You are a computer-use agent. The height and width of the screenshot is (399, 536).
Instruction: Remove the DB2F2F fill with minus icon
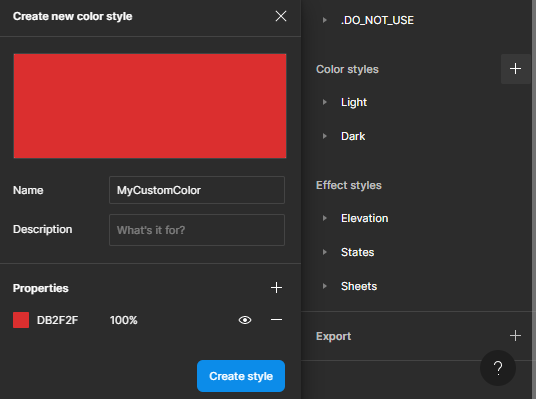[276, 320]
